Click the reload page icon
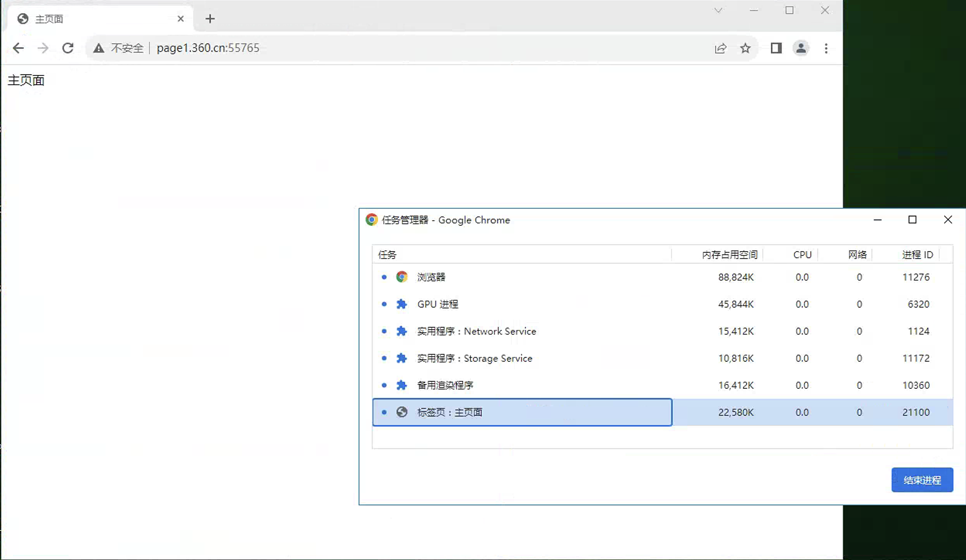 click(x=68, y=48)
